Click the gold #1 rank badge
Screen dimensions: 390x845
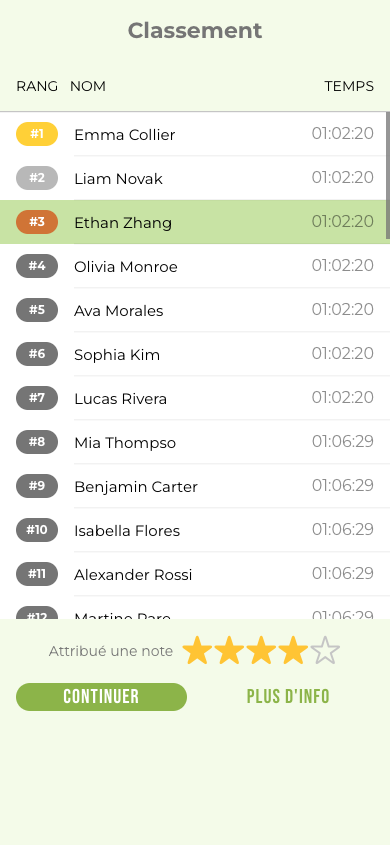[37, 134]
